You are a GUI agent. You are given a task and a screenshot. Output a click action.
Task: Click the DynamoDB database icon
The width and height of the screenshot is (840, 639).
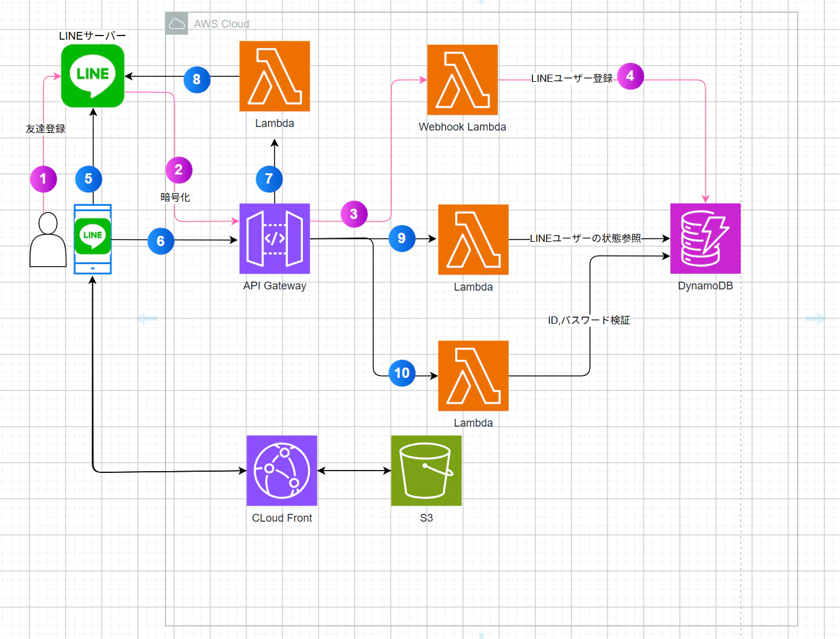coord(706,239)
